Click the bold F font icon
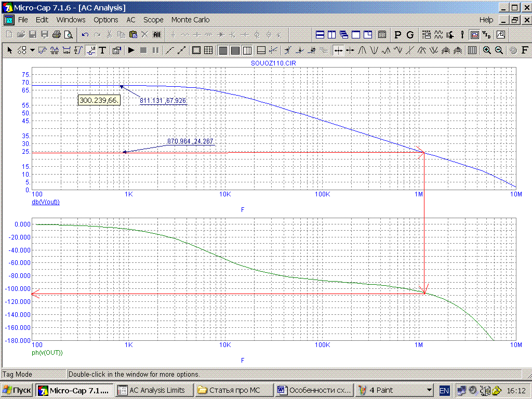Image resolution: width=532 pixels, height=399 pixels. click(525, 50)
